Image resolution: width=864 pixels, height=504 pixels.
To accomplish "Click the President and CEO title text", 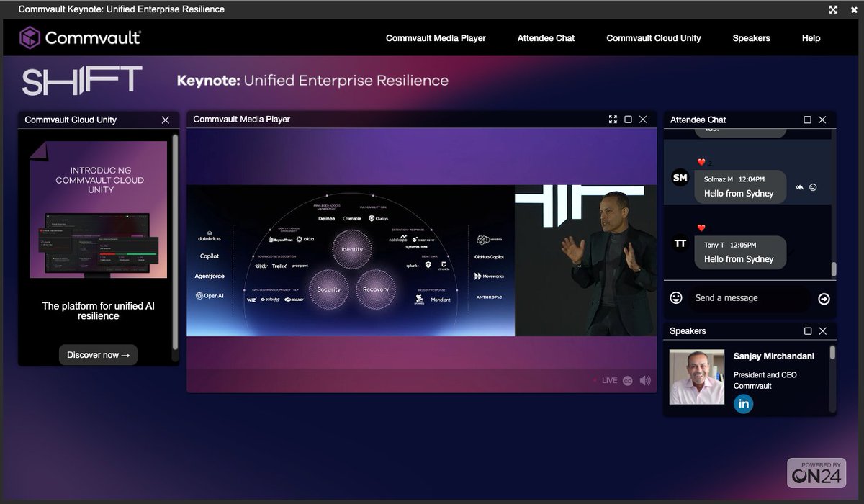I will (x=765, y=375).
